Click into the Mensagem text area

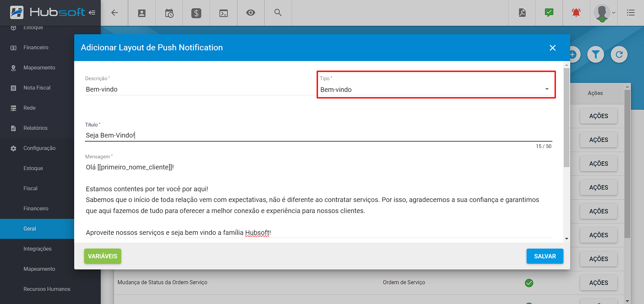pos(318,200)
